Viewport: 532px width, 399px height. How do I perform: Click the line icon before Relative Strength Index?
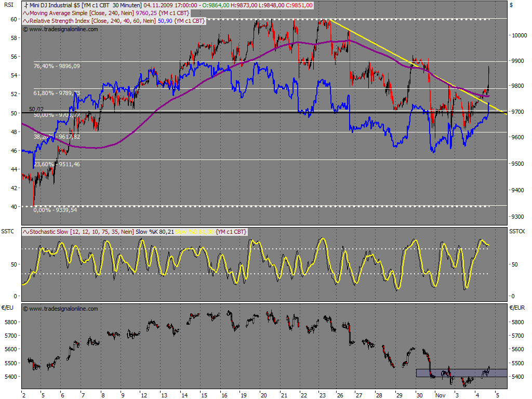pyautogui.click(x=26, y=21)
